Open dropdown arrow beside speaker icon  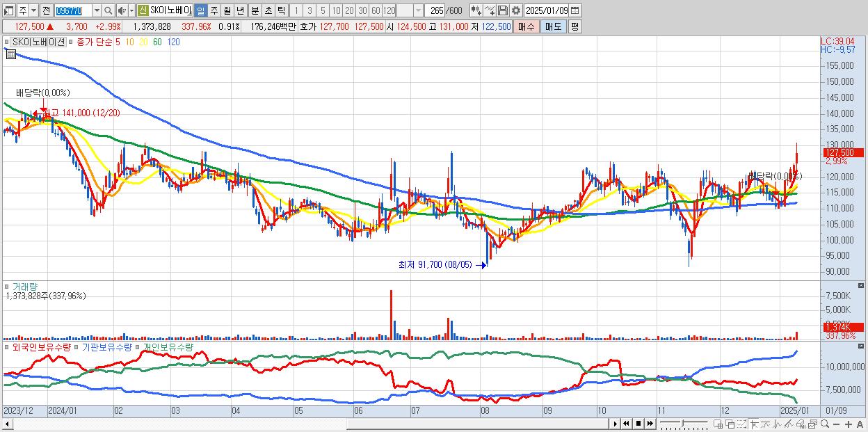[x=131, y=10]
